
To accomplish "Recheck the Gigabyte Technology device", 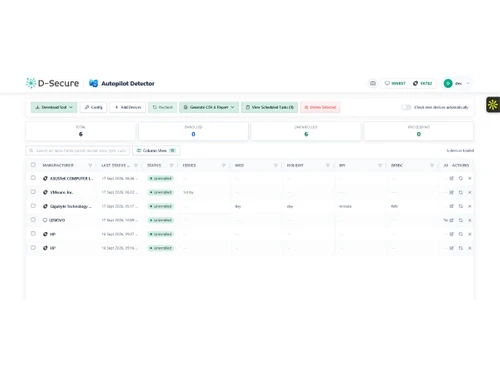I will 461,206.
